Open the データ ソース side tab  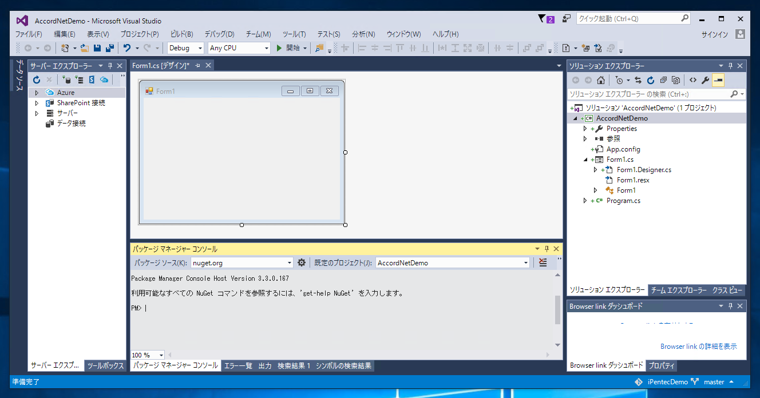tap(19, 76)
